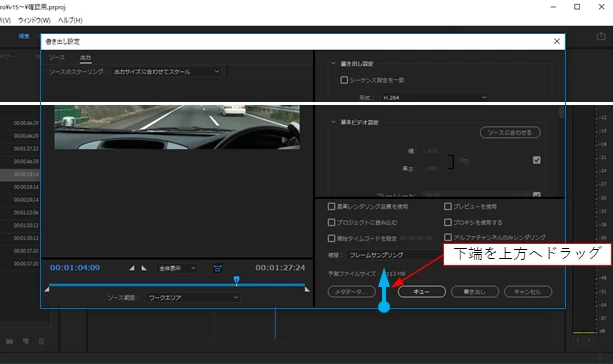Click the width-height link chain icon
Screen dimensions: 613x364
tap(464, 160)
